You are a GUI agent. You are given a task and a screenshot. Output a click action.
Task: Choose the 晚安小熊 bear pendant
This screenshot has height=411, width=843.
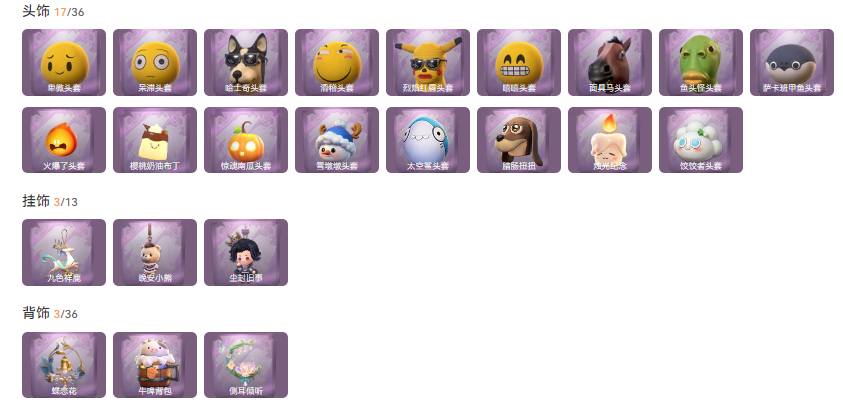click(x=155, y=252)
